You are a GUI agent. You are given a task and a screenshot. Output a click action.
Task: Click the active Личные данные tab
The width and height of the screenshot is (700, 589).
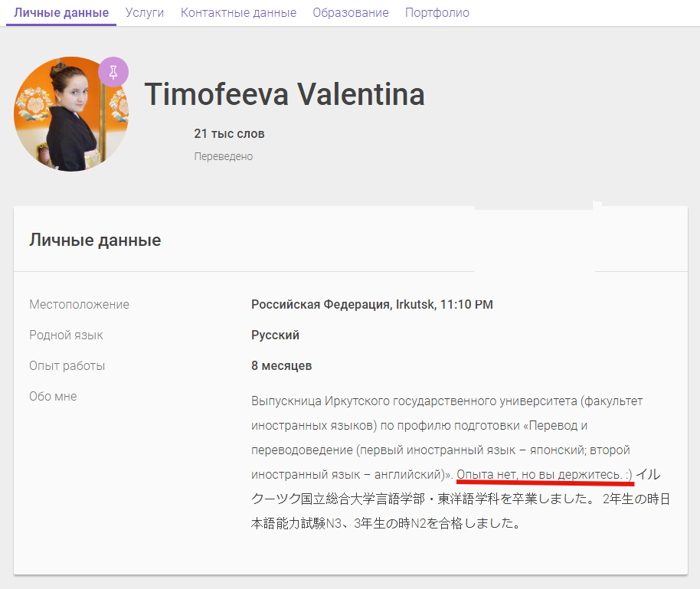(x=61, y=13)
